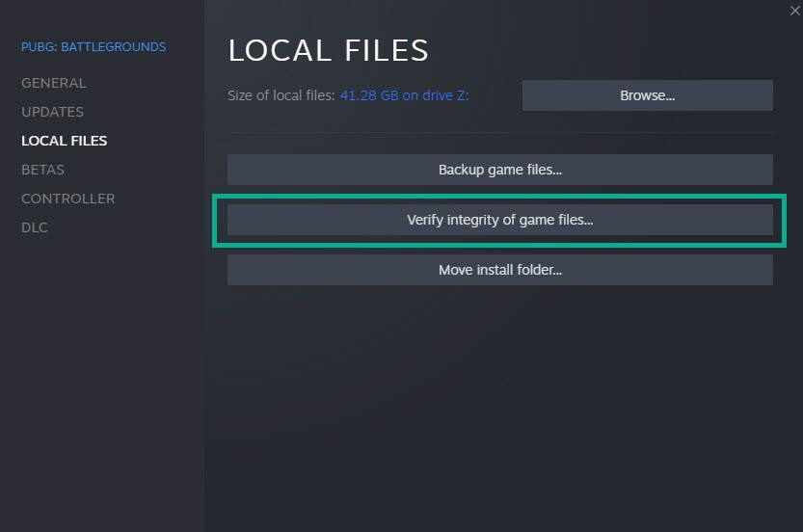Choose Move install folder...
The width and height of the screenshot is (803, 532).
[499, 270]
